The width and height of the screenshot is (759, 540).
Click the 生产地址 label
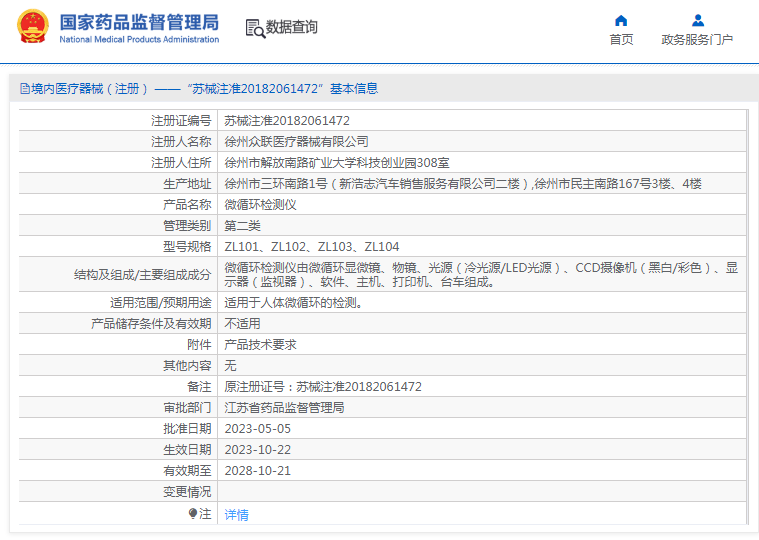tap(187, 184)
